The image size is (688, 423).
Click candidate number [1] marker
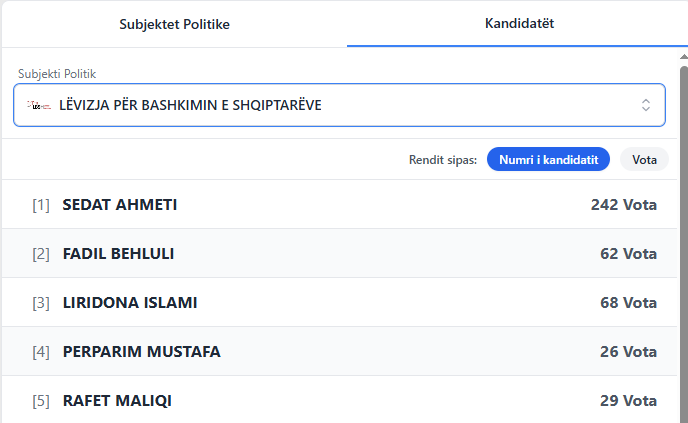coord(41,205)
